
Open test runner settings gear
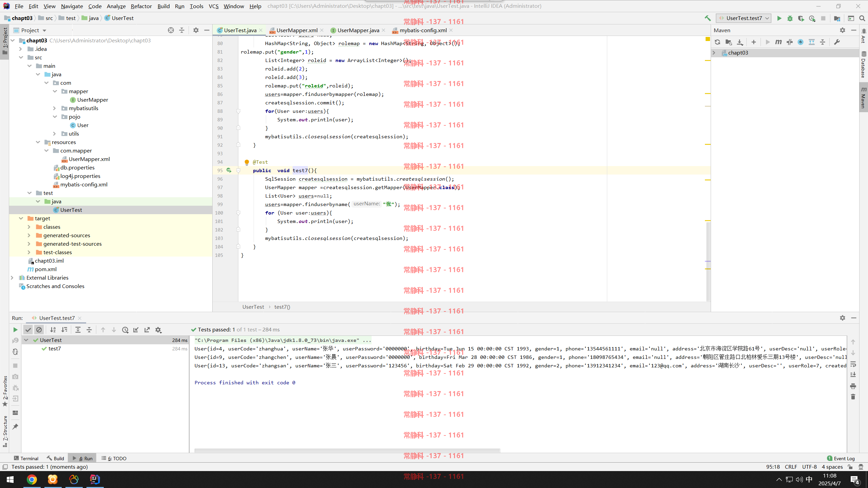158,330
